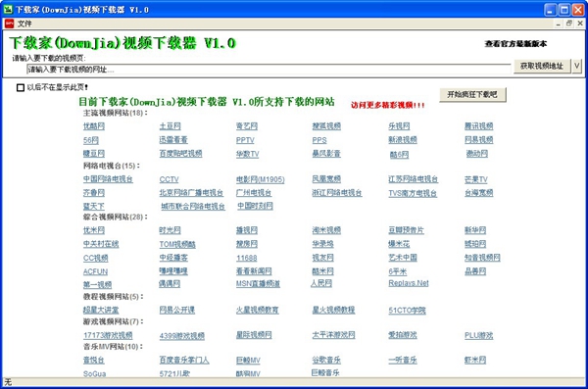
Task: Click the 广州电视台 link
Action: [254, 193]
